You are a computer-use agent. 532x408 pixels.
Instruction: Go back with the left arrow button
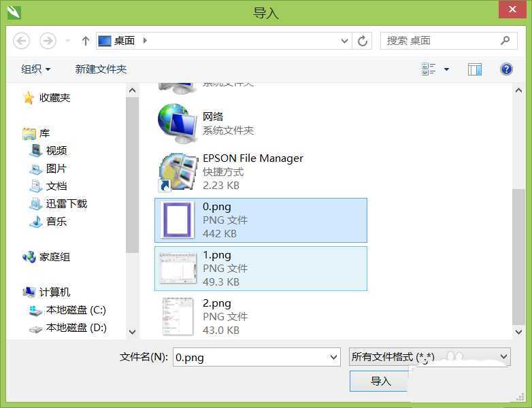click(22, 41)
